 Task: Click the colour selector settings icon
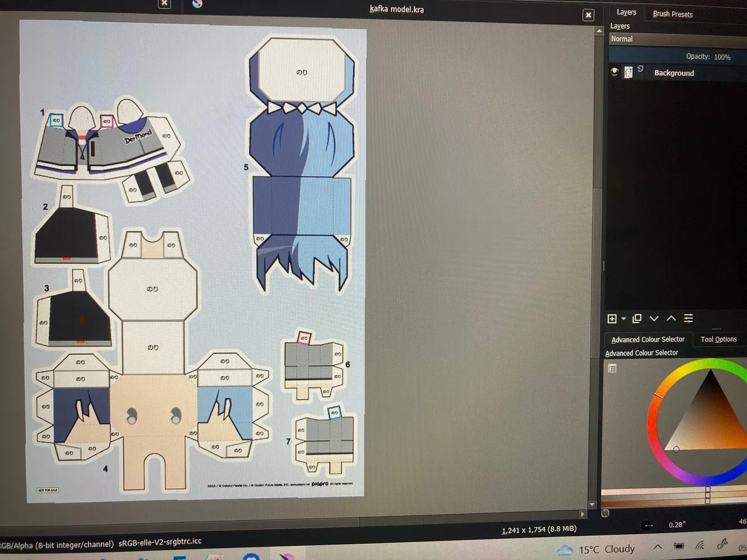point(612,368)
